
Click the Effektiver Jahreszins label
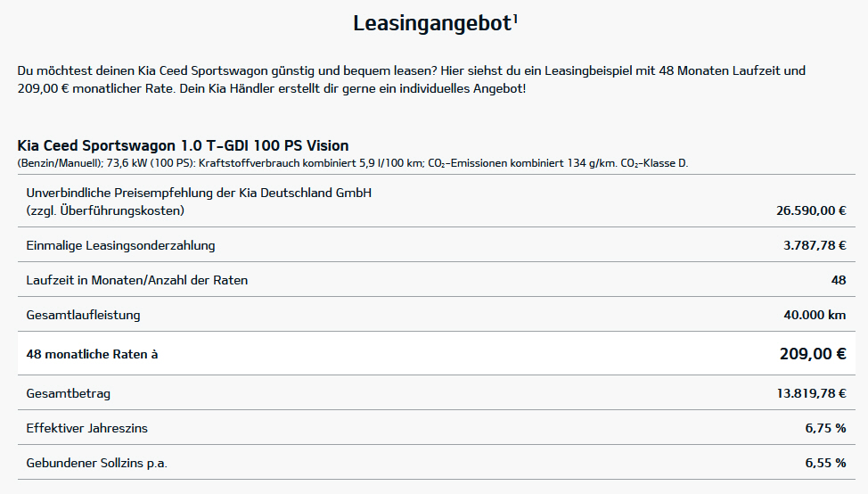coord(87,428)
